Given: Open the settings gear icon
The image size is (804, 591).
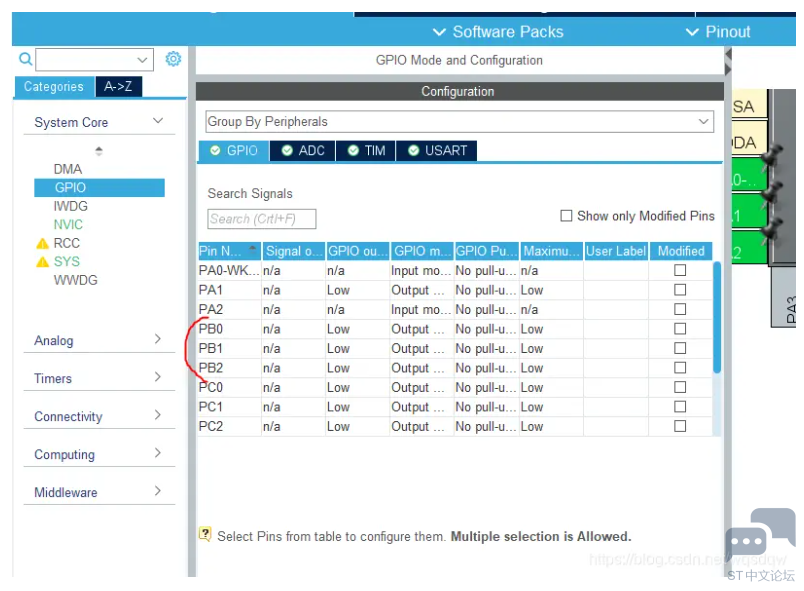Looking at the screenshot, I should coord(173,59).
